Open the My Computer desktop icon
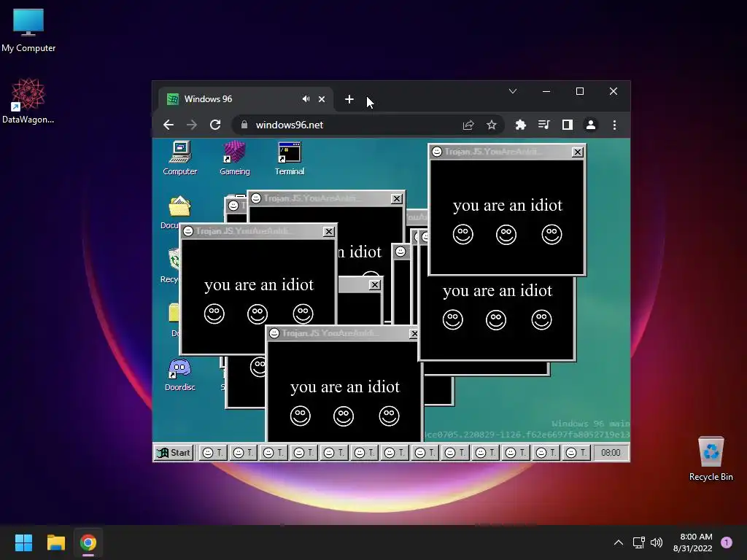The height and width of the screenshot is (560, 747). (28, 30)
